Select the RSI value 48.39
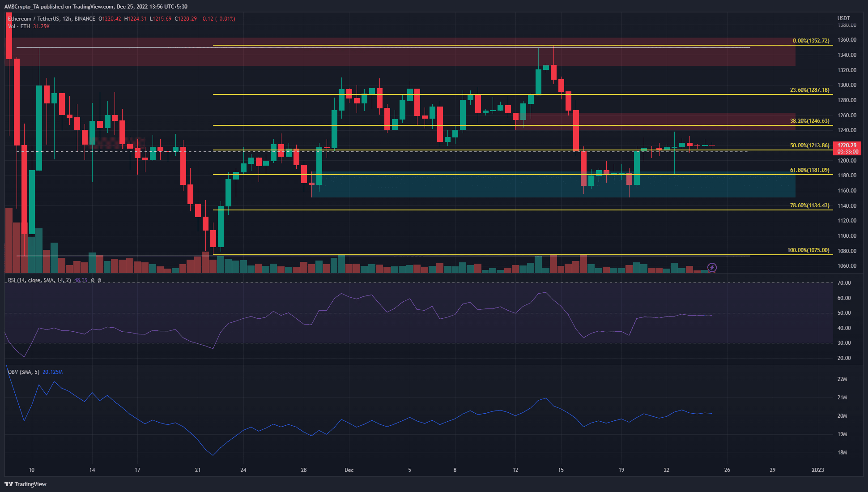Image resolution: width=868 pixels, height=492 pixels. [x=81, y=280]
